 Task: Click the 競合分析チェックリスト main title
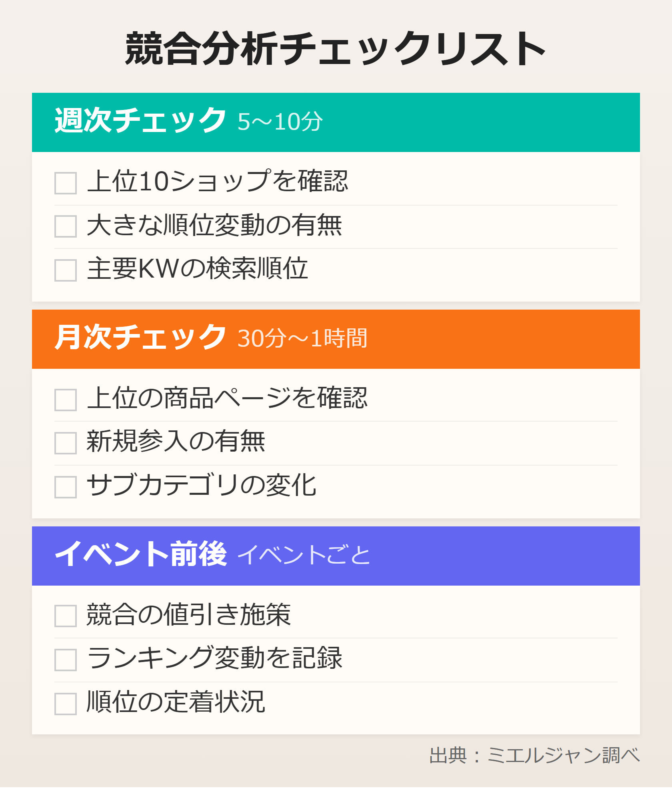[335, 49]
